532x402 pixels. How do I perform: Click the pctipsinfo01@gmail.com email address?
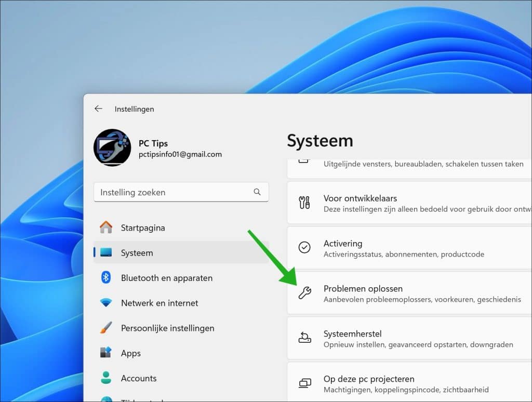(180, 154)
